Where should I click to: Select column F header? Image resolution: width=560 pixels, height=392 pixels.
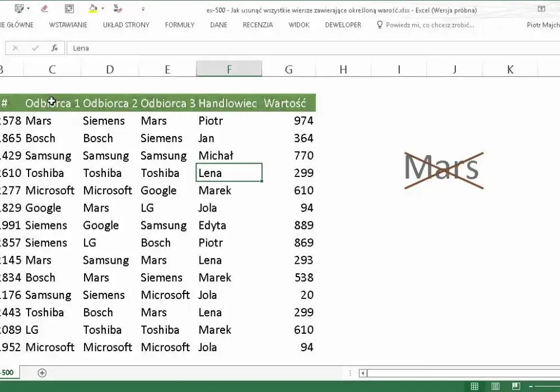pos(229,69)
